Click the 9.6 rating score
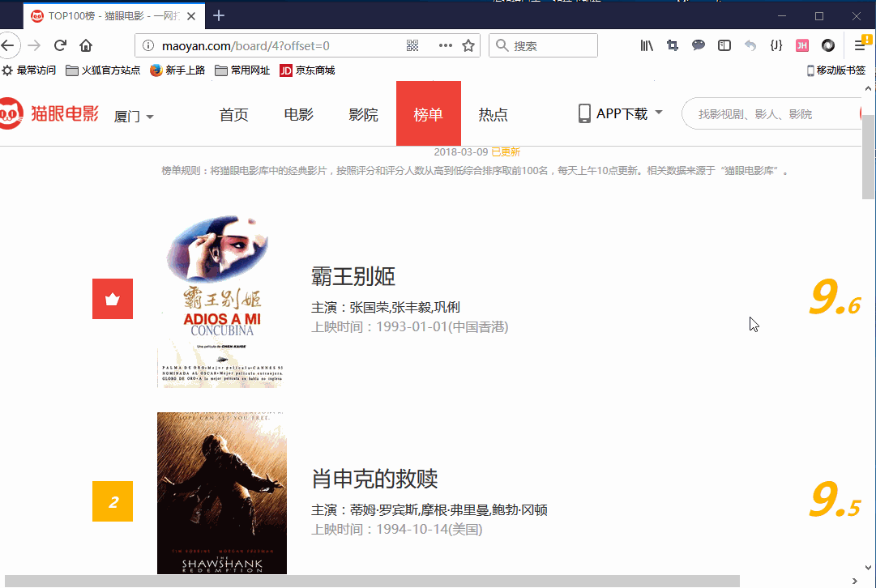This screenshot has width=876, height=588. coord(835,298)
